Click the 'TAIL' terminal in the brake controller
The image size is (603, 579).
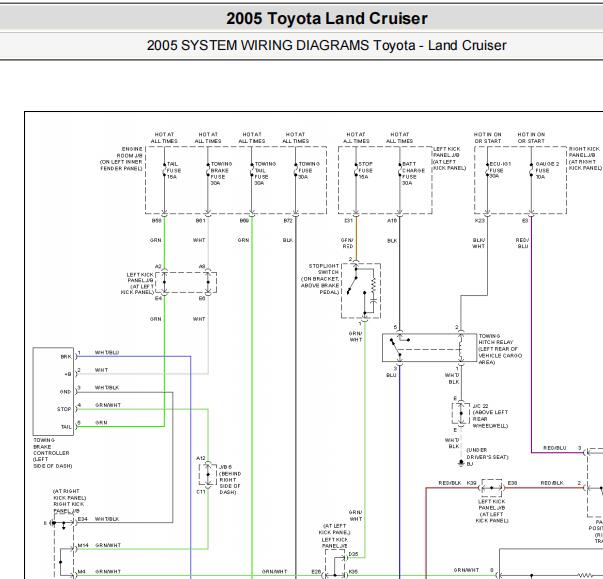[x=66, y=427]
